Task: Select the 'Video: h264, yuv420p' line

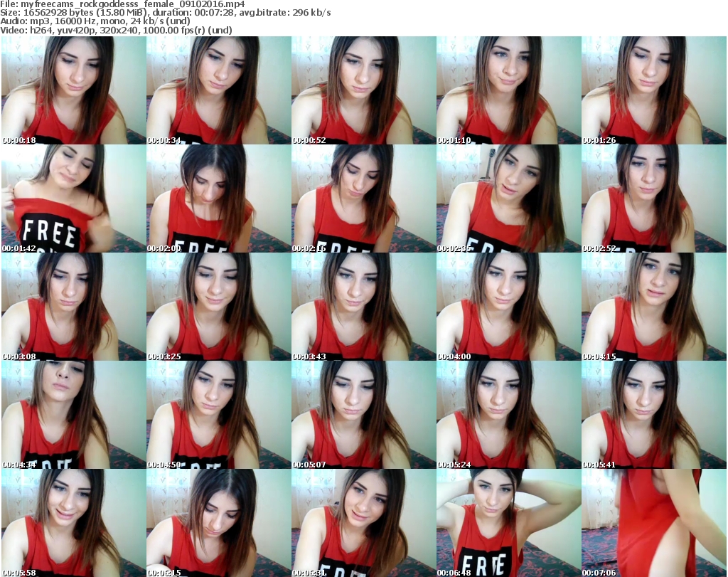Action: (116, 30)
